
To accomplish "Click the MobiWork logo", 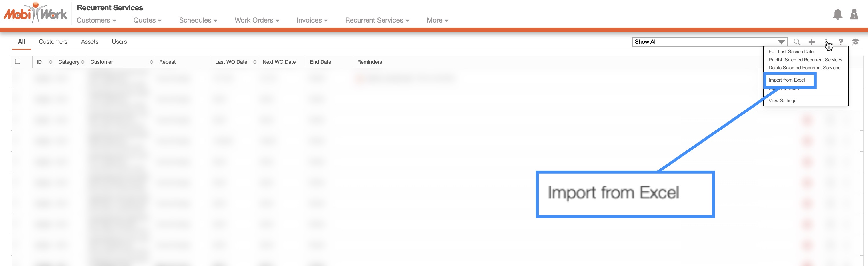I will point(35,13).
